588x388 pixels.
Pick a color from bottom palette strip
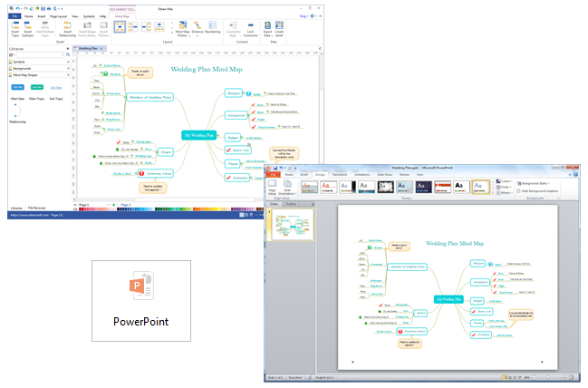tap(181, 211)
